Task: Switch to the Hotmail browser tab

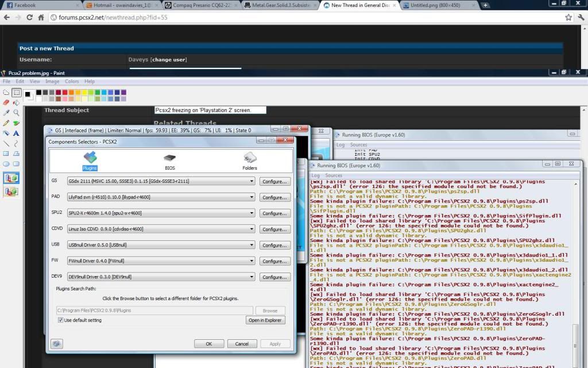Action: (x=122, y=5)
